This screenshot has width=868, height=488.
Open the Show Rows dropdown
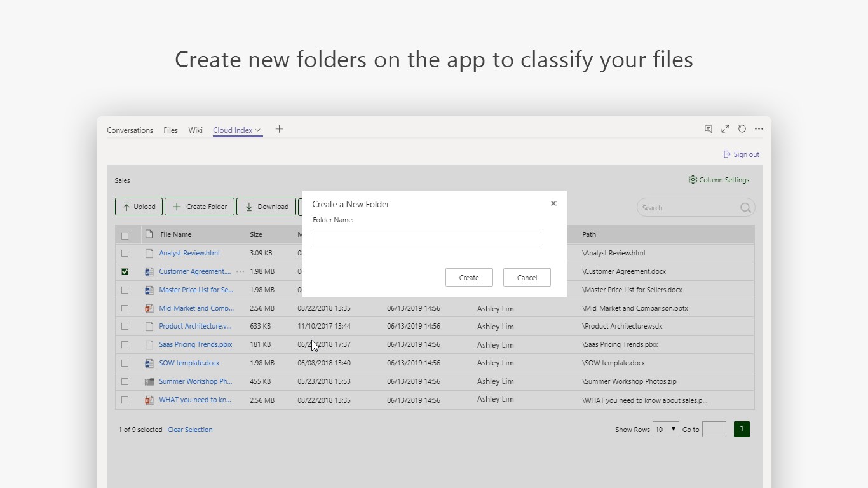coord(665,430)
